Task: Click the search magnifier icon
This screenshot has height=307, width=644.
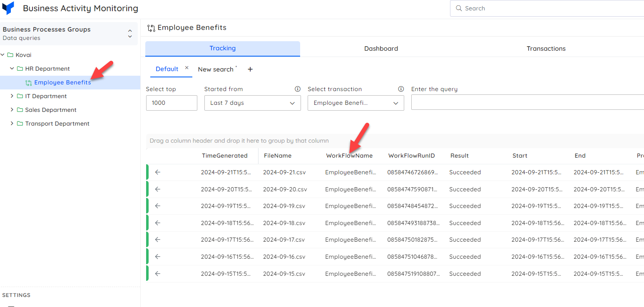Action: click(x=459, y=8)
